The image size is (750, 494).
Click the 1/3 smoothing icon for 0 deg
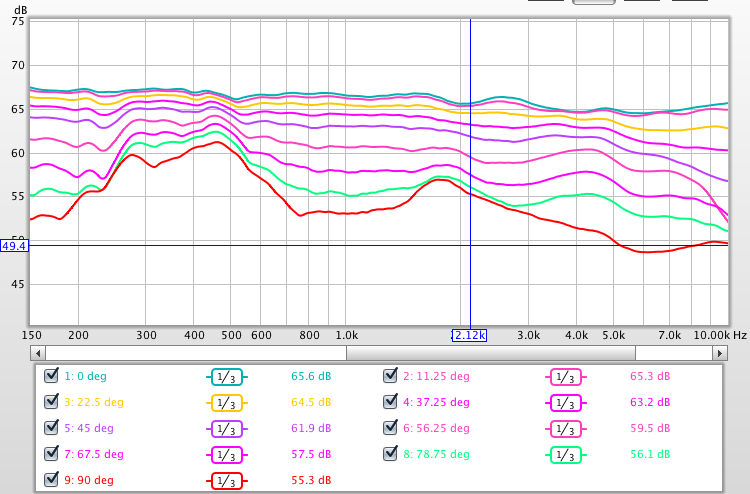click(x=226, y=377)
